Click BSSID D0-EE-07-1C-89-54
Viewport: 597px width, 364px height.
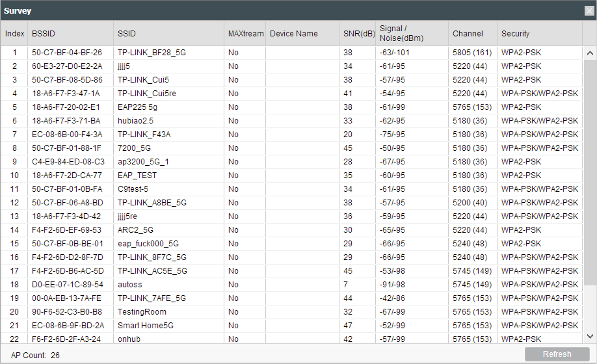tap(68, 285)
